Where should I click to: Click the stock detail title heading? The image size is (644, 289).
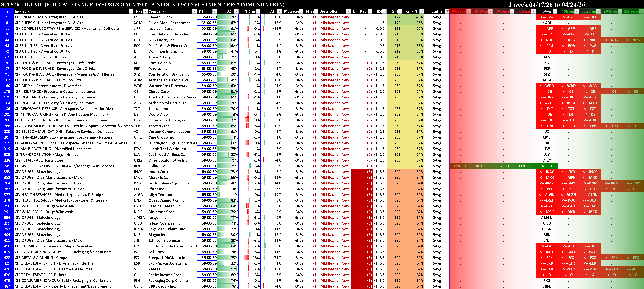[142, 4]
